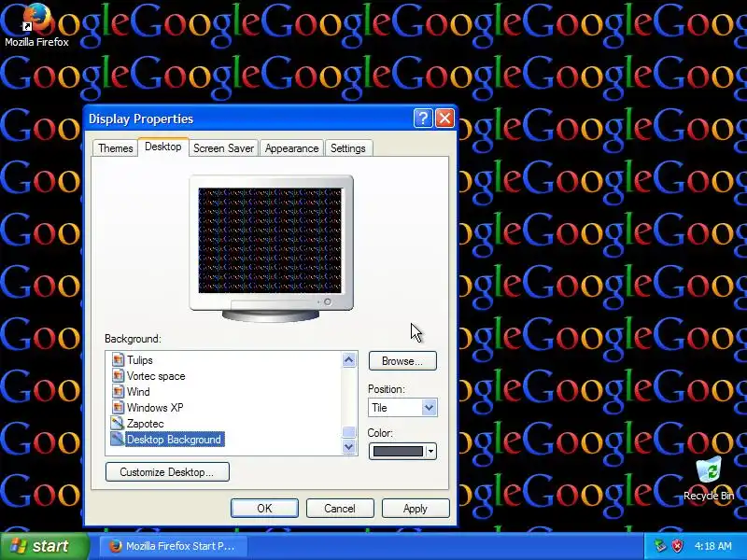This screenshot has height=560, width=747.
Task: Open the Mozilla Firefox desktop shortcut icon
Action: [x=36, y=18]
